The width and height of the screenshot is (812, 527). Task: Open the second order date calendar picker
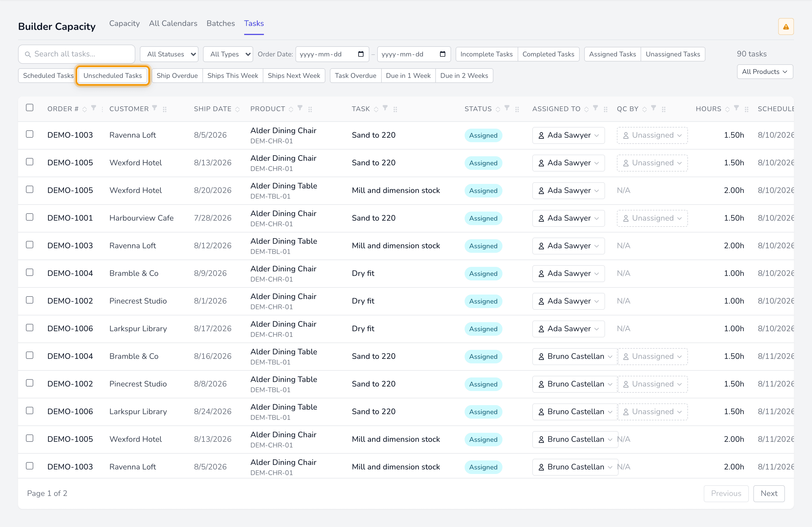coord(442,54)
